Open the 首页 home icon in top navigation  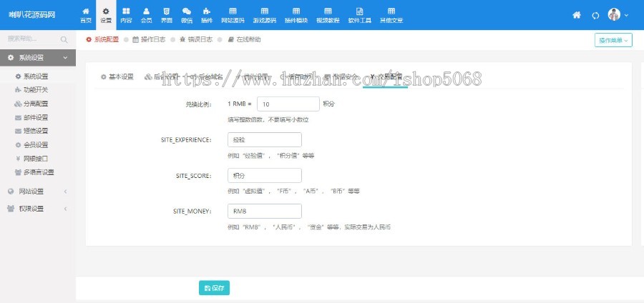point(86,15)
